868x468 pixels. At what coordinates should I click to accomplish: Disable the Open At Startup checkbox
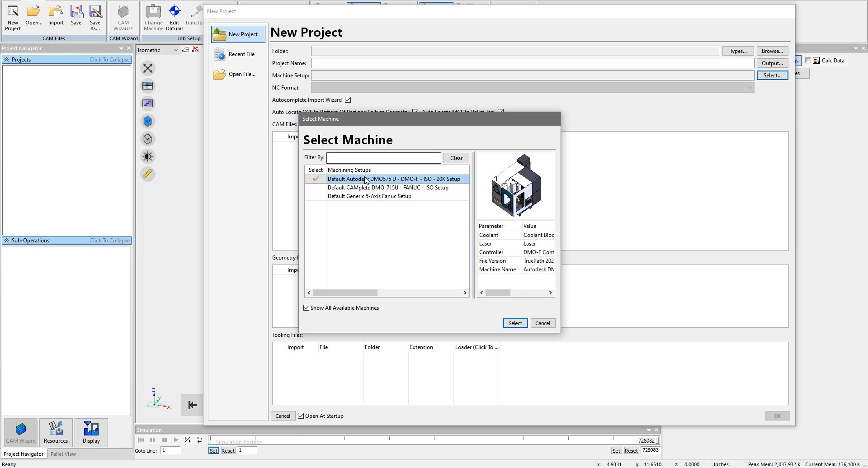(301, 416)
